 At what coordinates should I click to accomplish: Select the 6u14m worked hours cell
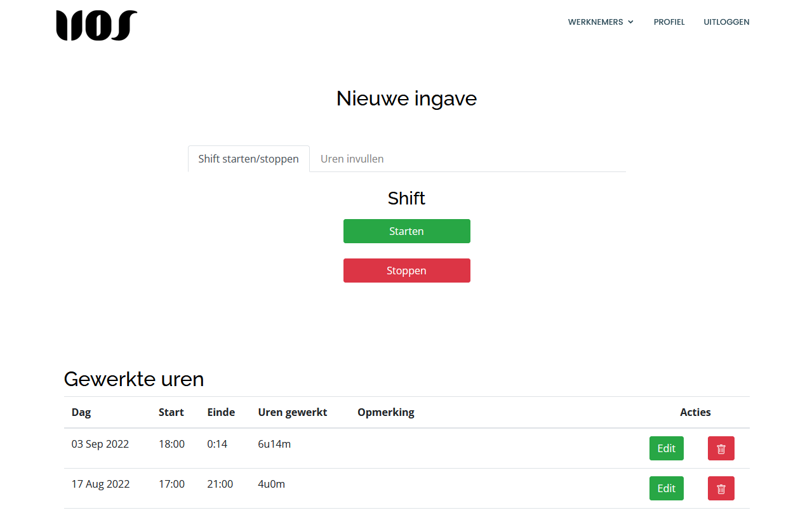point(274,444)
